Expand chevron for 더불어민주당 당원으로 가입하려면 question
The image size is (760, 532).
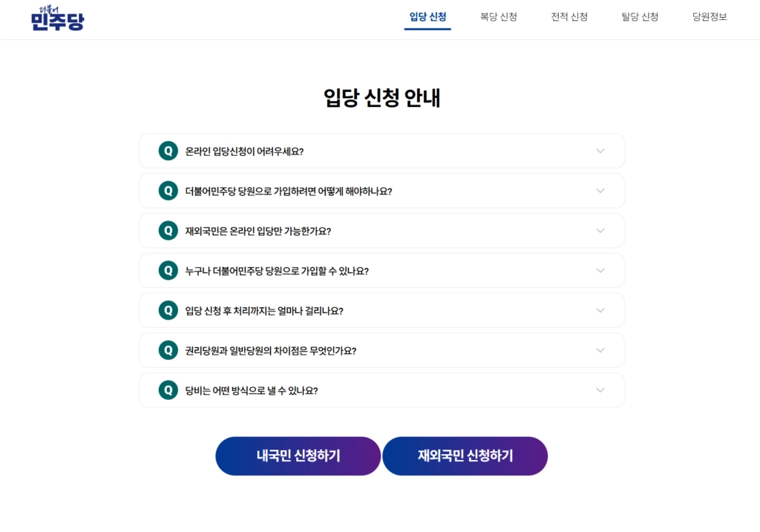pos(600,191)
